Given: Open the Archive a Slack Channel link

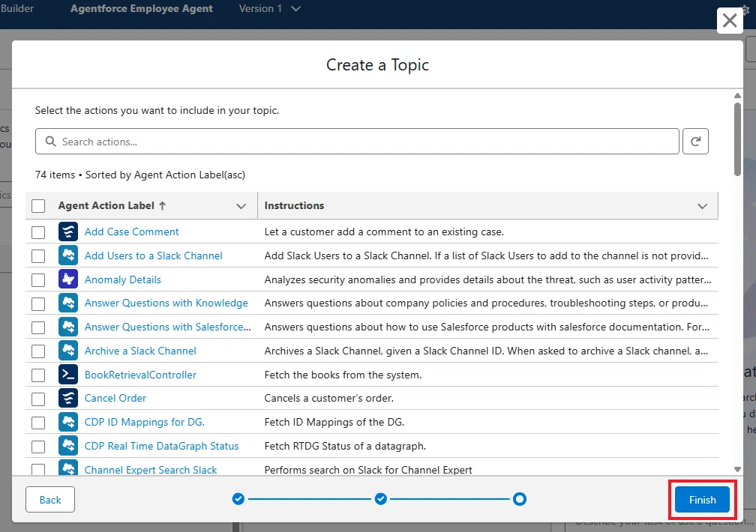Looking at the screenshot, I should coord(140,351).
